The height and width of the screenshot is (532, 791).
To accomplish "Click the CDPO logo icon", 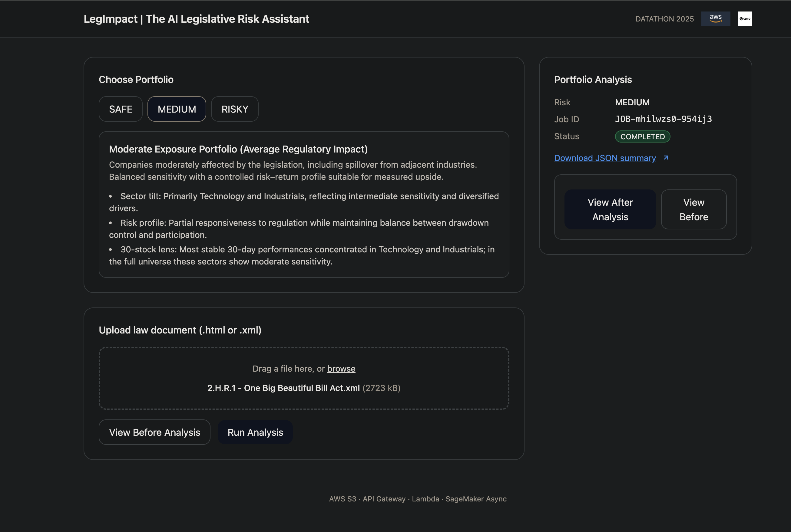I will pos(744,19).
